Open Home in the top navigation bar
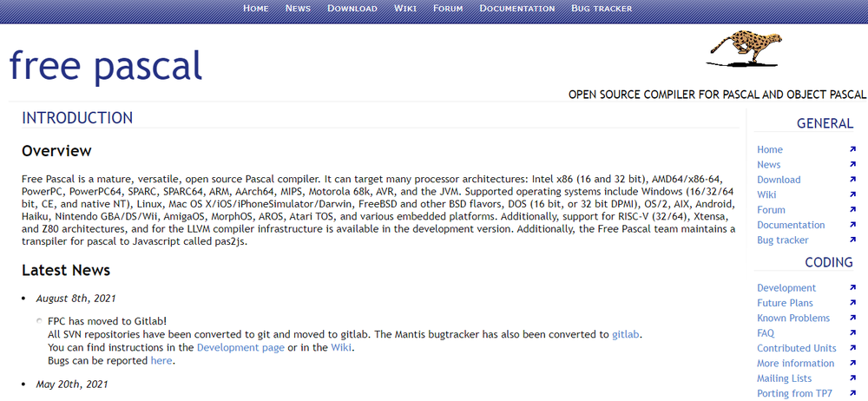Image resolution: width=868 pixels, height=401 pixels. pyautogui.click(x=256, y=9)
